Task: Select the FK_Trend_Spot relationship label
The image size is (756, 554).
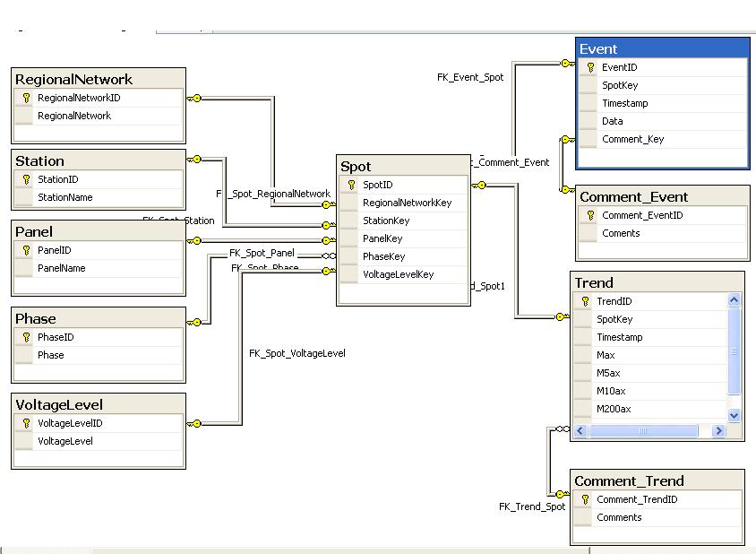Action: point(531,506)
